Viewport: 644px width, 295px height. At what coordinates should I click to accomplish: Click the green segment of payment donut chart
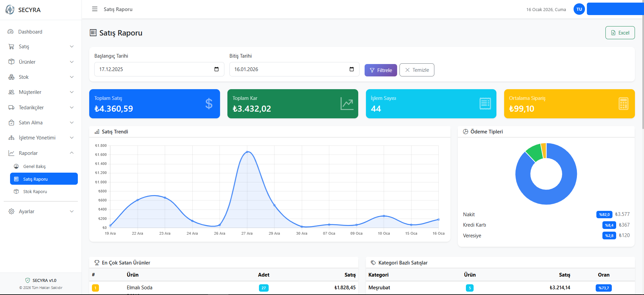(534, 152)
